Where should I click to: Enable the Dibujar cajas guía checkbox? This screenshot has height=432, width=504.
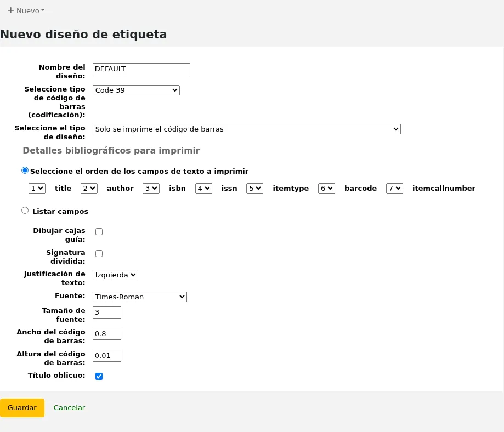[x=99, y=232]
